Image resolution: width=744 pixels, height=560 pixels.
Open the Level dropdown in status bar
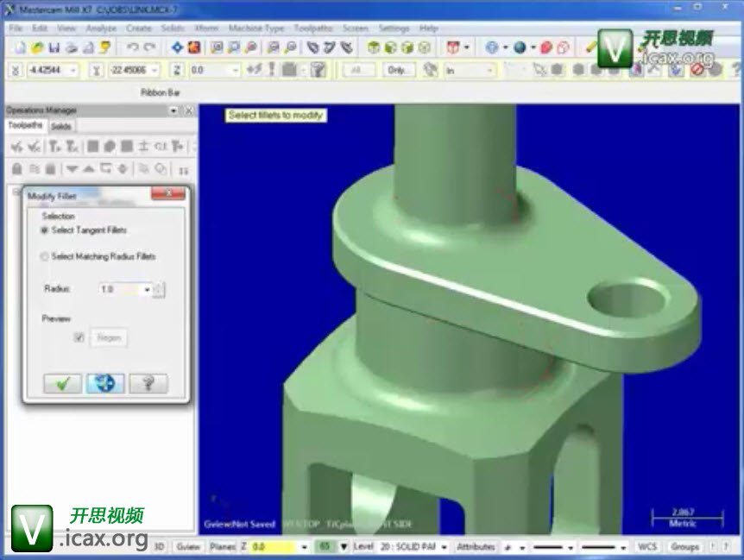445,547
